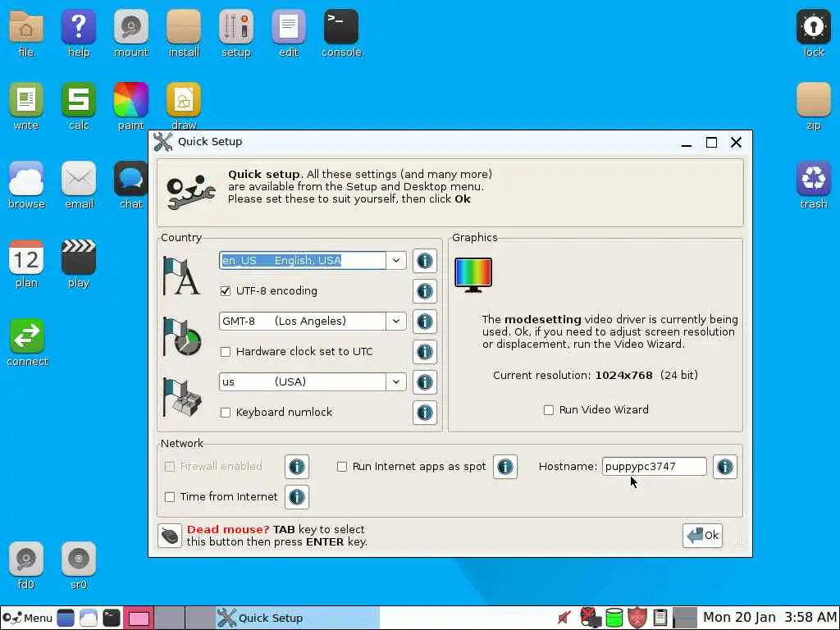
Task: Uncheck the UTF-8 encoding checkbox
Action: pos(226,291)
